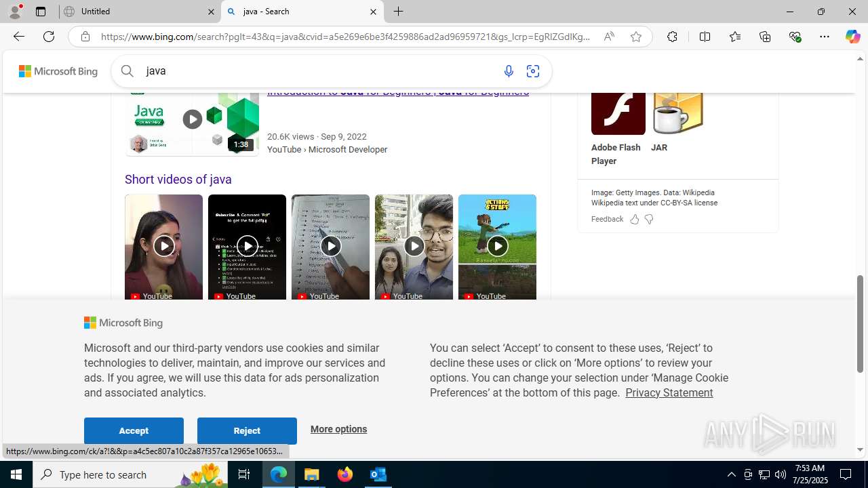This screenshot has height=488, width=868.
Task: Click the taskbar search box
Action: point(129,474)
